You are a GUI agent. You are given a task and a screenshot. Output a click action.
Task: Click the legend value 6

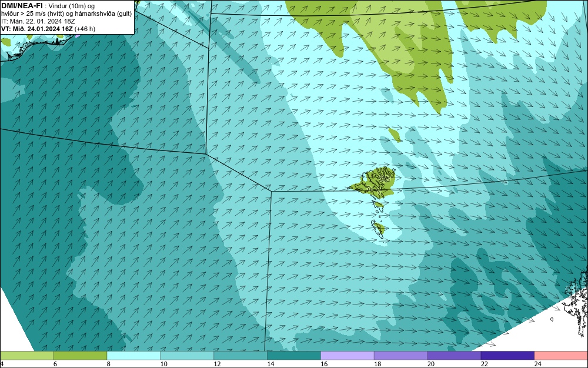55,364
